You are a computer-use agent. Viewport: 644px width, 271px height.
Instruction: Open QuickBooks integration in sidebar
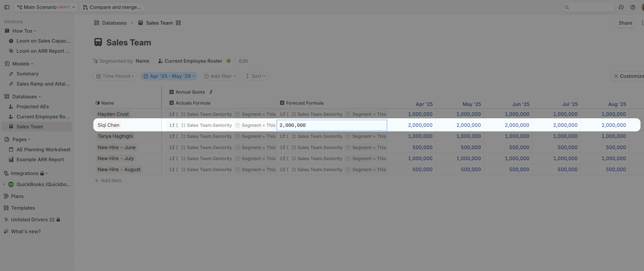click(x=43, y=184)
